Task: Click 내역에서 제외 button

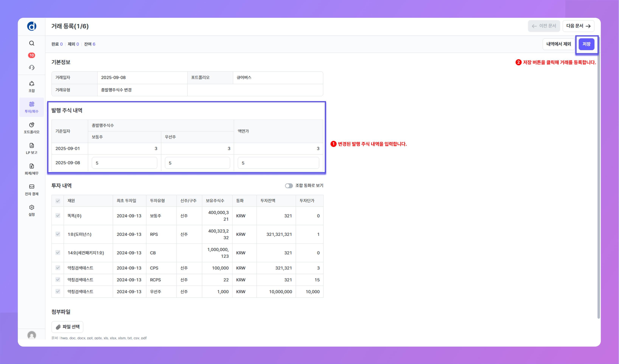Action: (559, 44)
